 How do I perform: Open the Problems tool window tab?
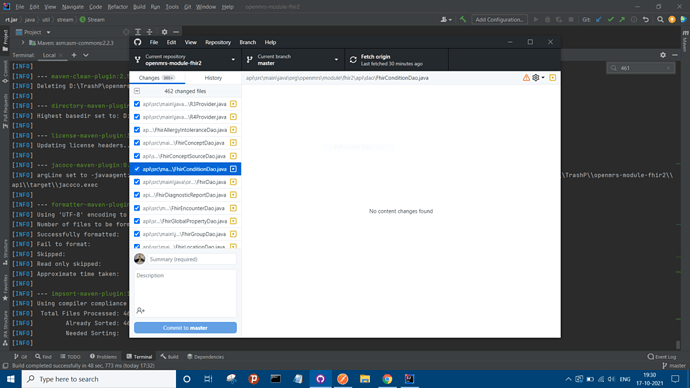[x=103, y=357]
